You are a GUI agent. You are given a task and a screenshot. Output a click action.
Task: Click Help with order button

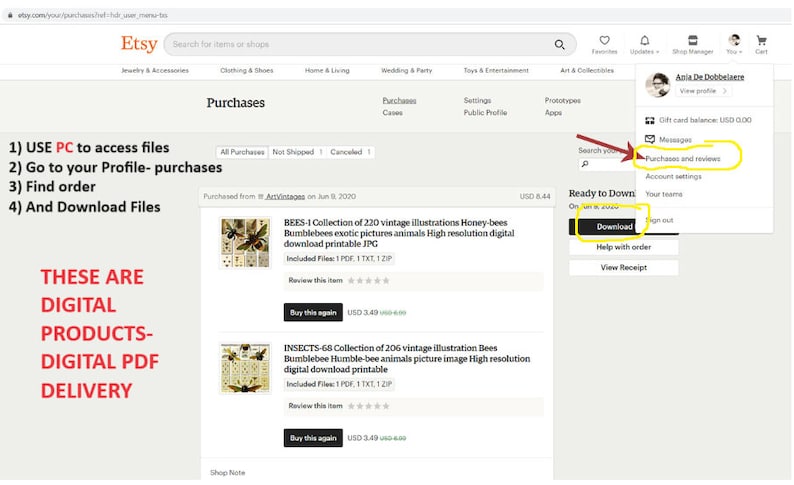click(x=623, y=247)
